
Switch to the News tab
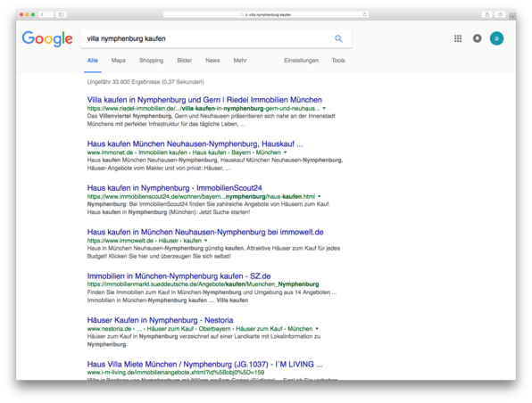point(212,61)
